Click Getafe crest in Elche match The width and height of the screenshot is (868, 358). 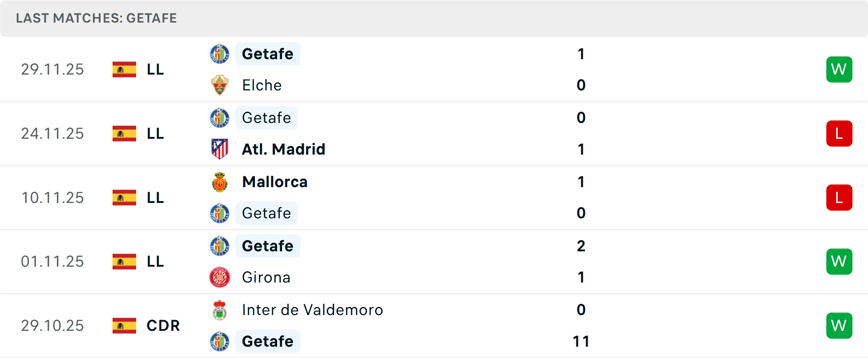[220, 54]
